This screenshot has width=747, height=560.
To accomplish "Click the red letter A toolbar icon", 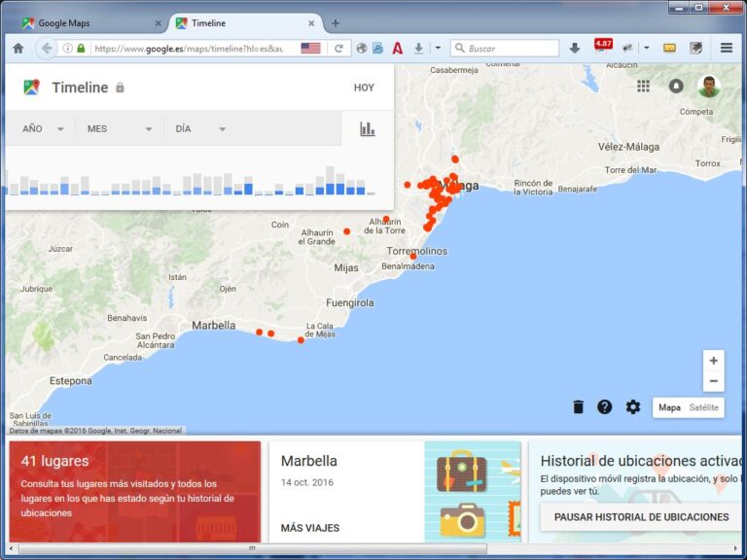I will 397,48.
